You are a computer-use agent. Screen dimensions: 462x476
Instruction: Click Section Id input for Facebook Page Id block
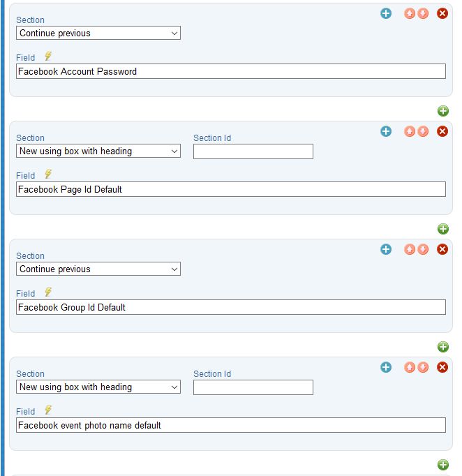pos(253,151)
